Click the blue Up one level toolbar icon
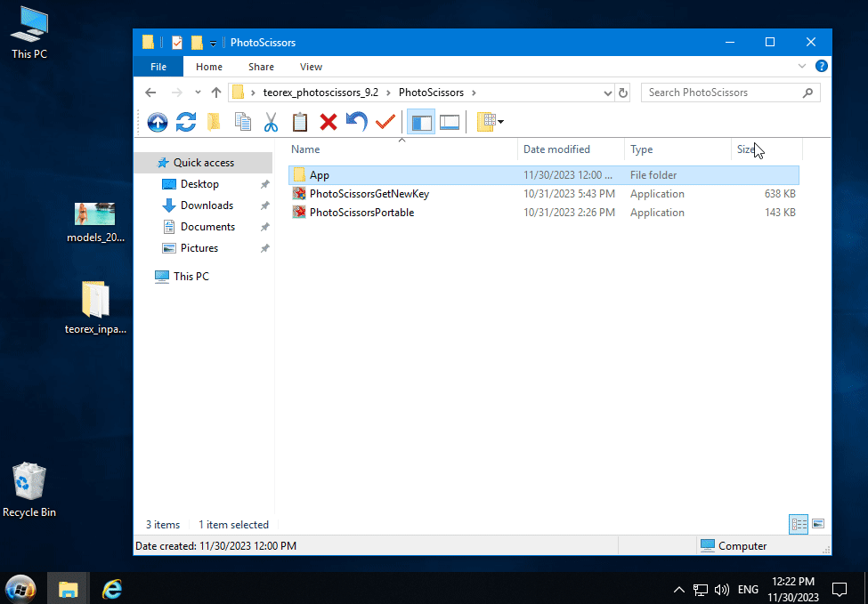The height and width of the screenshot is (604, 868). [x=158, y=122]
